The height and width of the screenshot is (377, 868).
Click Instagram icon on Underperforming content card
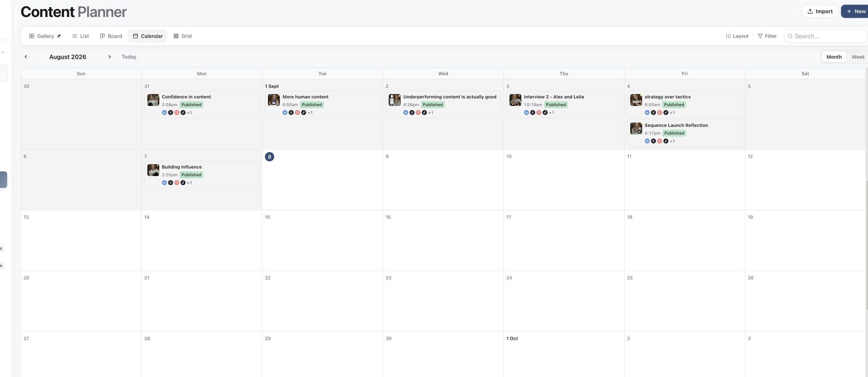click(x=418, y=113)
